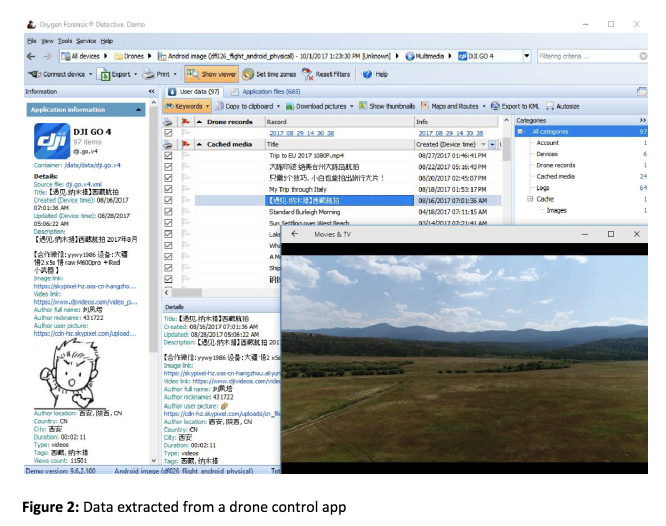Collapse the Information panel with double chevron
The width and height of the screenshot is (666, 526).
point(151,91)
